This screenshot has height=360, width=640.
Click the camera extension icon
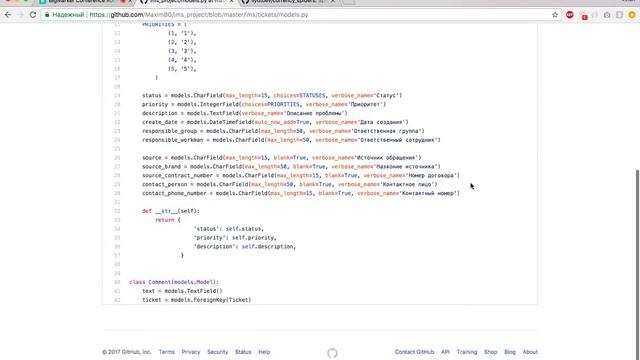(607, 15)
